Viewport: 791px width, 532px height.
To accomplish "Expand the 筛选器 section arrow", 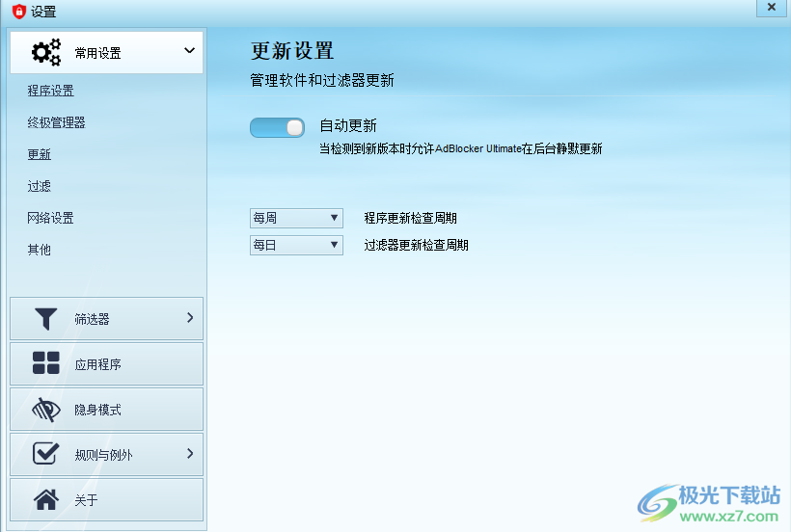I will 190,318.
